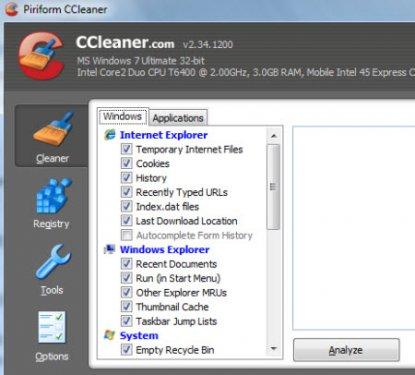The width and height of the screenshot is (415, 375).
Task: Select the Internet Explorer heading
Action: pyautogui.click(x=164, y=135)
